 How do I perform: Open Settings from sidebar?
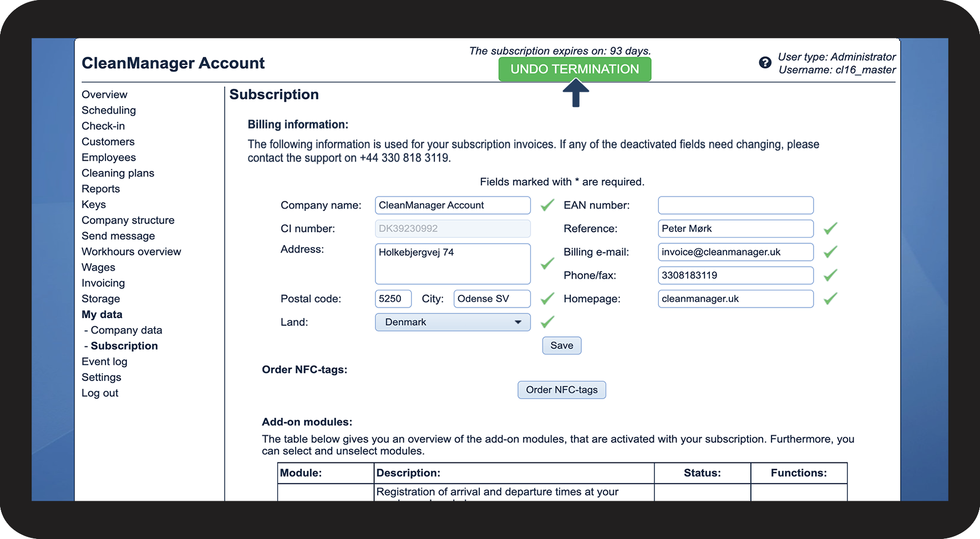pos(101,377)
